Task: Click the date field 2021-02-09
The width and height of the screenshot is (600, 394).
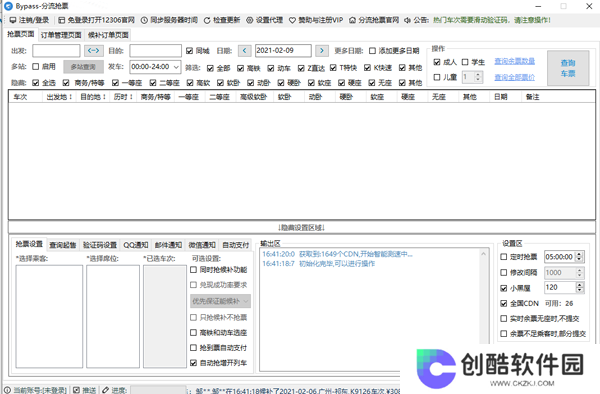Action: click(x=283, y=50)
